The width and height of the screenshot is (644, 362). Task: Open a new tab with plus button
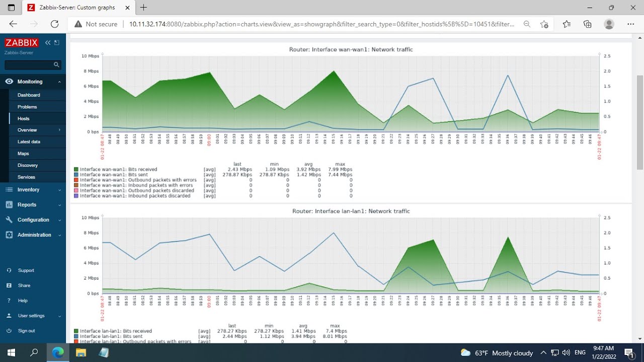(143, 8)
